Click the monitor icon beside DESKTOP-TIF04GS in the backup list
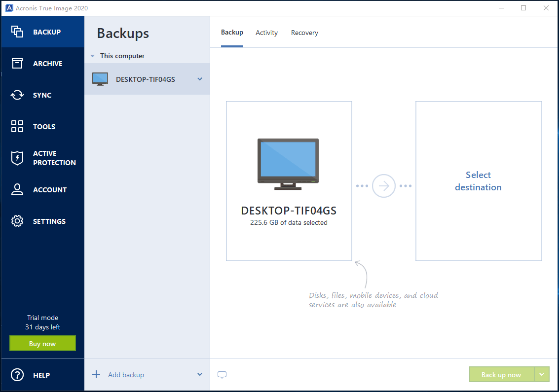This screenshot has height=392, width=559. [100, 79]
